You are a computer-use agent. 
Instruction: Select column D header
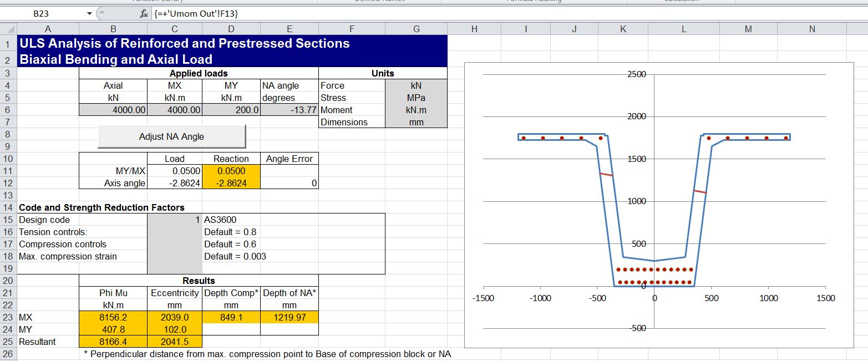pos(231,29)
